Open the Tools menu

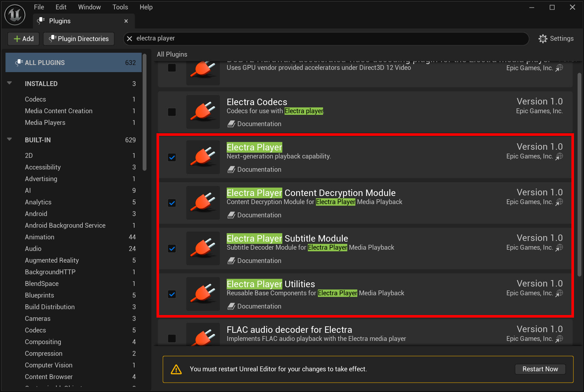(120, 7)
